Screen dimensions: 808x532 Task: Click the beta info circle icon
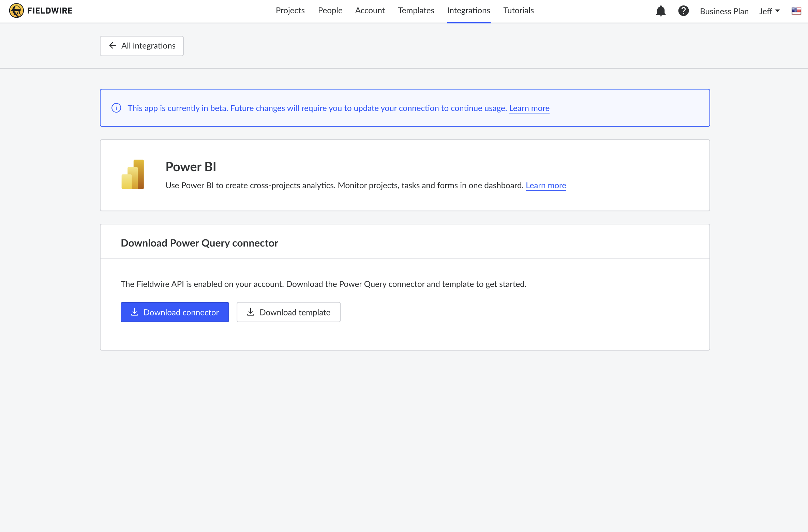pos(116,108)
